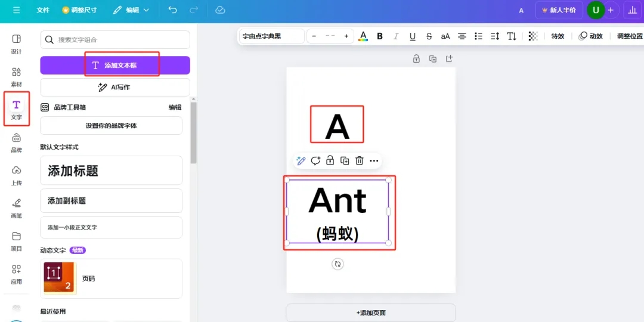Image resolution: width=644 pixels, height=322 pixels.
Task: Toggle underline formatting
Action: (x=413, y=36)
